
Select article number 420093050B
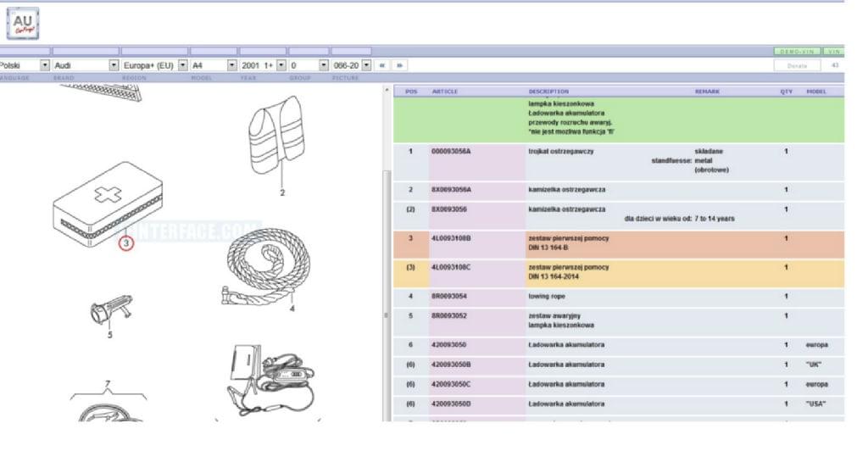(451, 365)
